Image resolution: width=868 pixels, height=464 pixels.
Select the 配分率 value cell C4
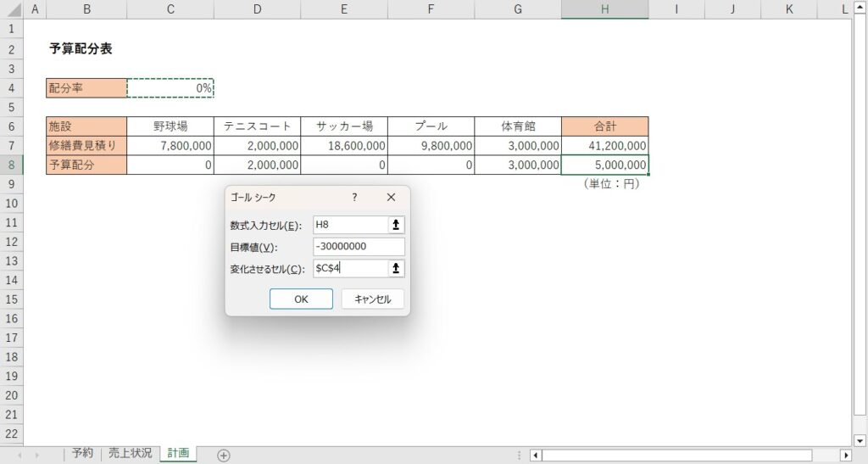170,88
